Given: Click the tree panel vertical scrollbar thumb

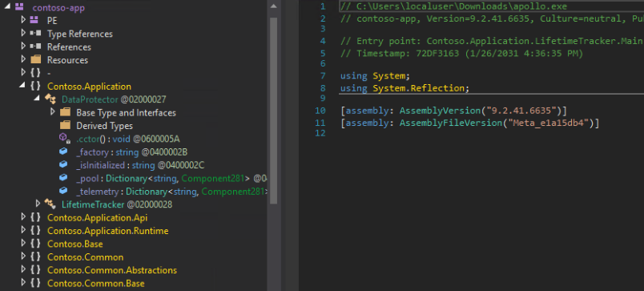Looking at the screenshot, I should click(273, 111).
